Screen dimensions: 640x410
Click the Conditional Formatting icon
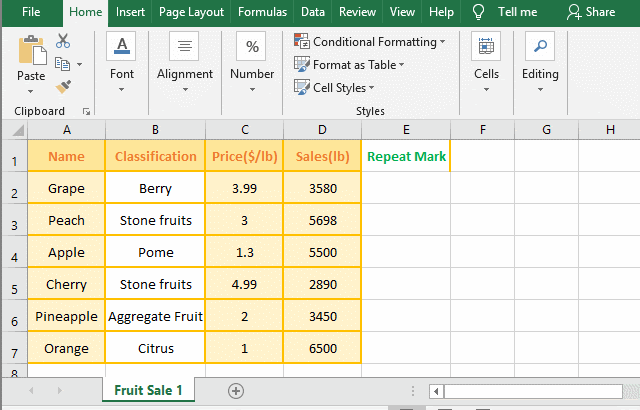click(x=302, y=41)
